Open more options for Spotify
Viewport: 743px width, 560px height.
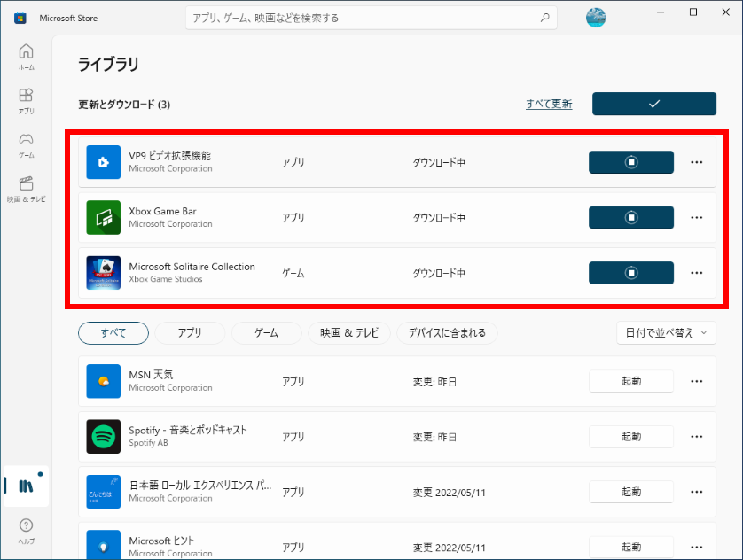click(697, 437)
